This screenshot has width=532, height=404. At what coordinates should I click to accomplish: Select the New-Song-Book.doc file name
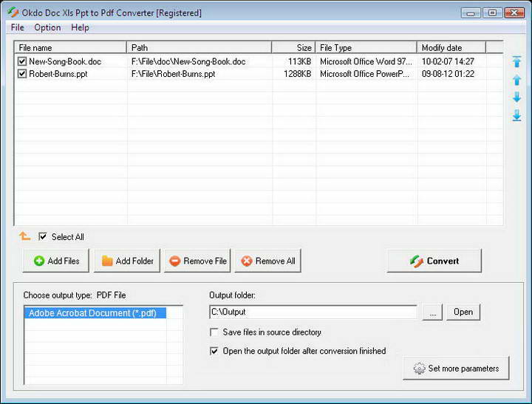pyautogui.click(x=65, y=61)
